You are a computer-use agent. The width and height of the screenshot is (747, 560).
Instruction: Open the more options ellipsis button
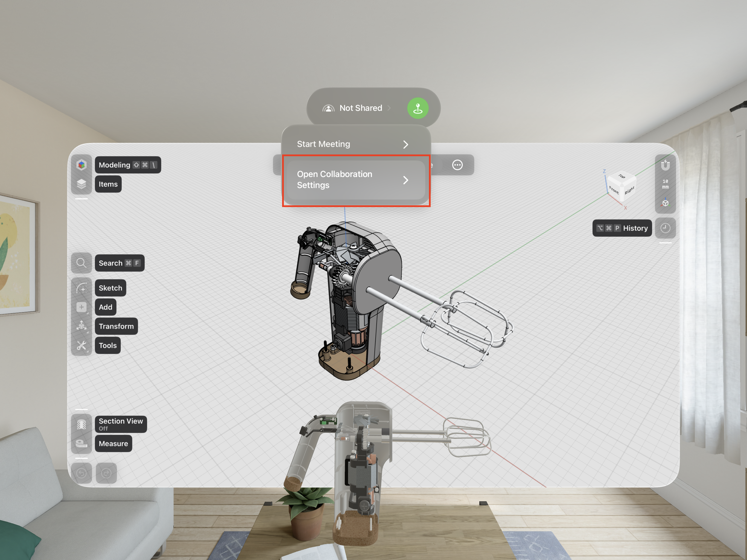point(457,165)
